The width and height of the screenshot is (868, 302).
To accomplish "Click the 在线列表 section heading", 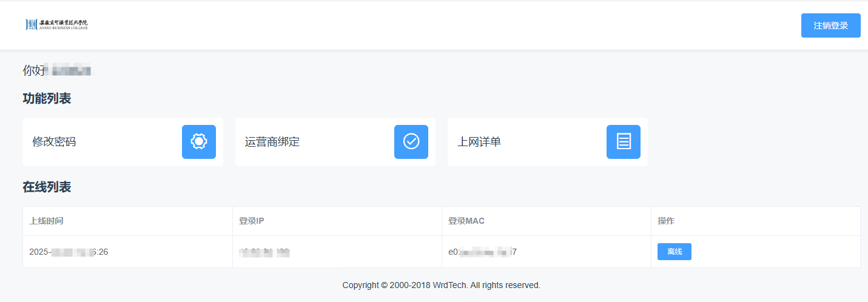I will pos(47,187).
